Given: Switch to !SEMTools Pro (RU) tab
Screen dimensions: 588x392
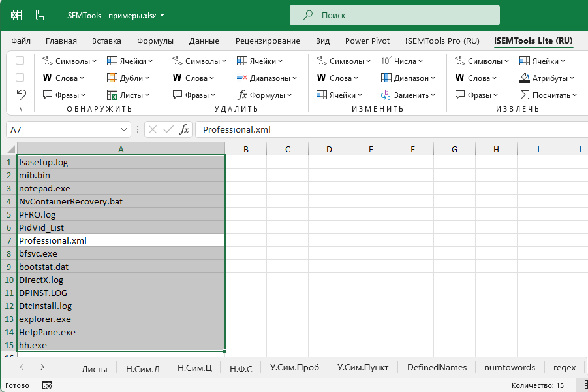Looking at the screenshot, I should (442, 41).
